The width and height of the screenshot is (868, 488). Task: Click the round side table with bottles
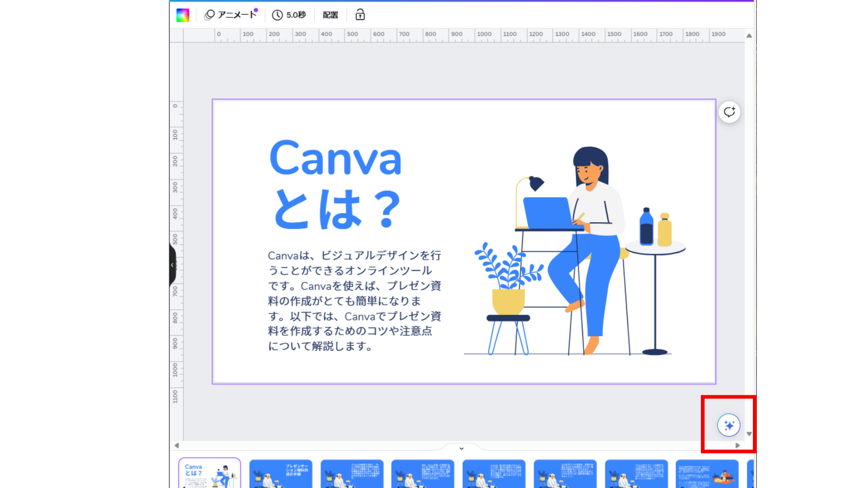point(655,281)
